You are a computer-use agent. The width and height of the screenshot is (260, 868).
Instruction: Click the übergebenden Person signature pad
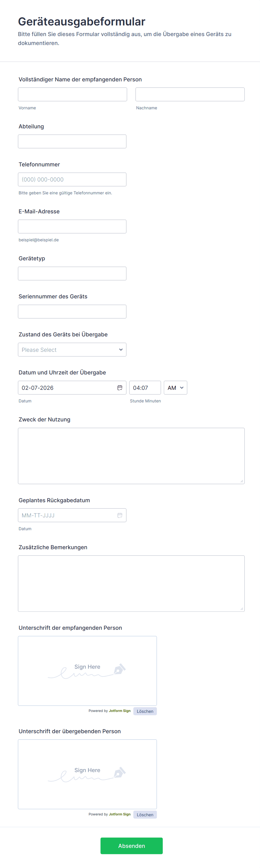(87, 774)
